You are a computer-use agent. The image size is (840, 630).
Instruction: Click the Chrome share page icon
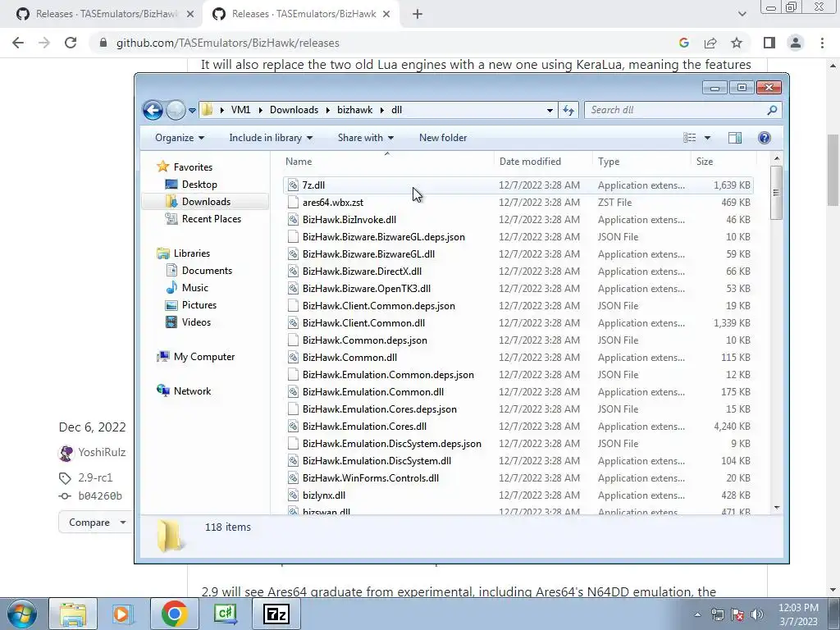pyautogui.click(x=710, y=43)
